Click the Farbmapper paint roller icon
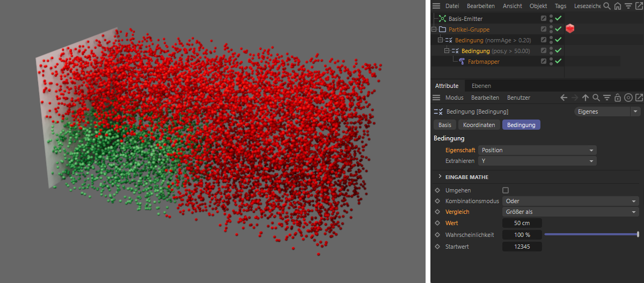 point(462,62)
